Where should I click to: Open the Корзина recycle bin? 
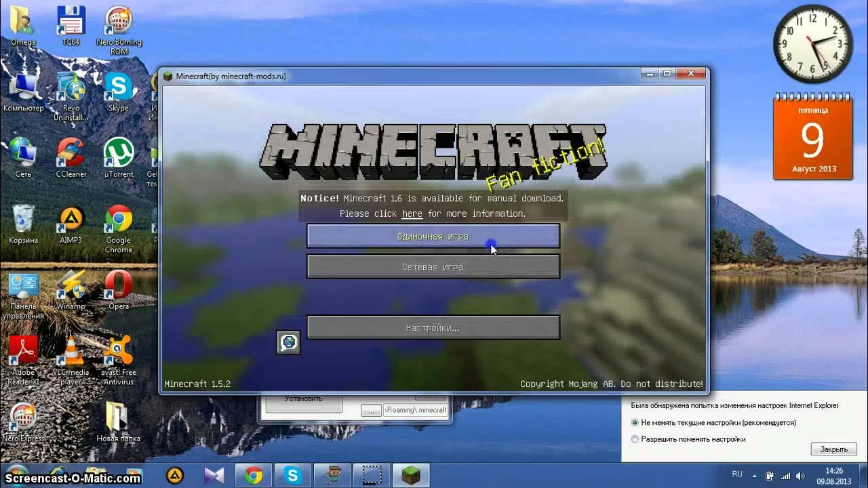point(23,224)
